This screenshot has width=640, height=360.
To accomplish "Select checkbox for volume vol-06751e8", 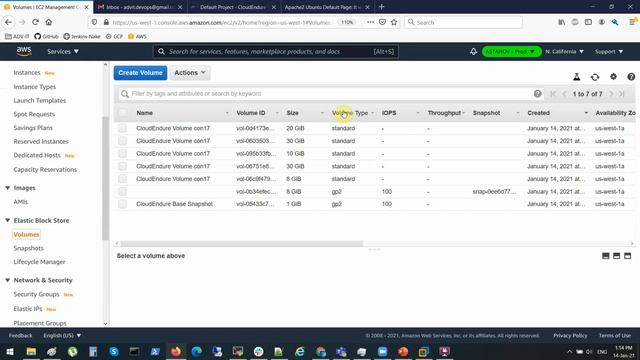I will (x=122, y=166).
